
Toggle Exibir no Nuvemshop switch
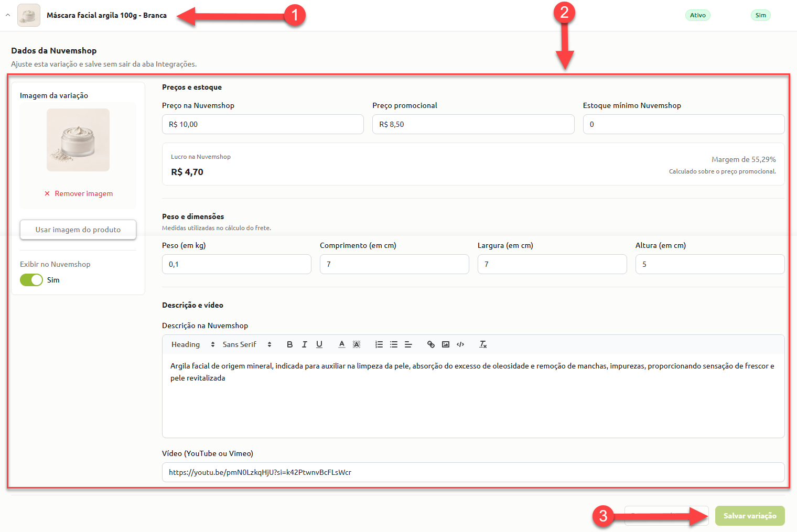click(31, 280)
